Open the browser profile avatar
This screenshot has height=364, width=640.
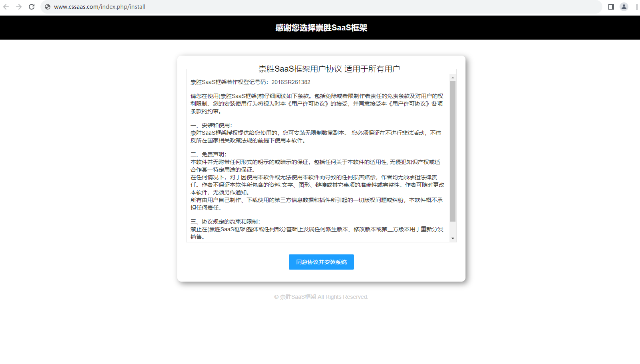coord(624,7)
